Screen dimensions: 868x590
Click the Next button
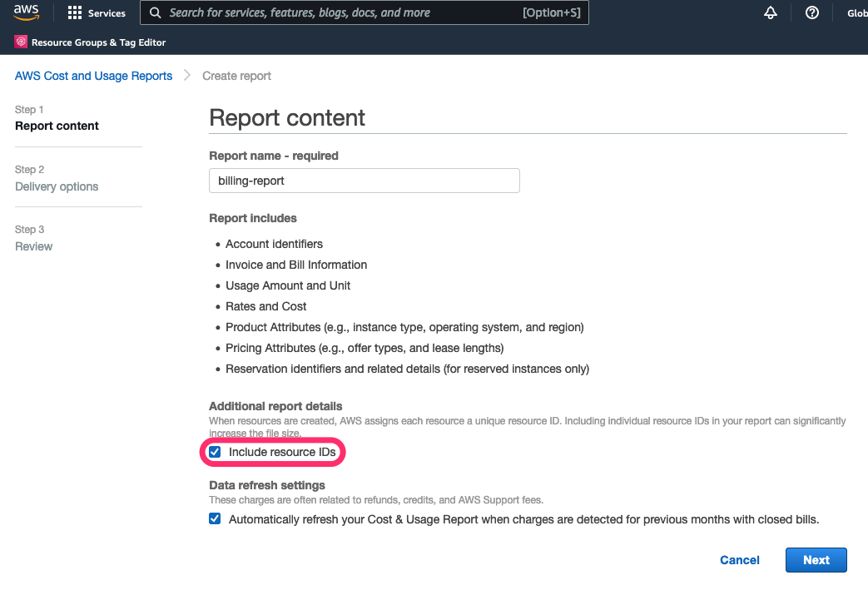816,559
